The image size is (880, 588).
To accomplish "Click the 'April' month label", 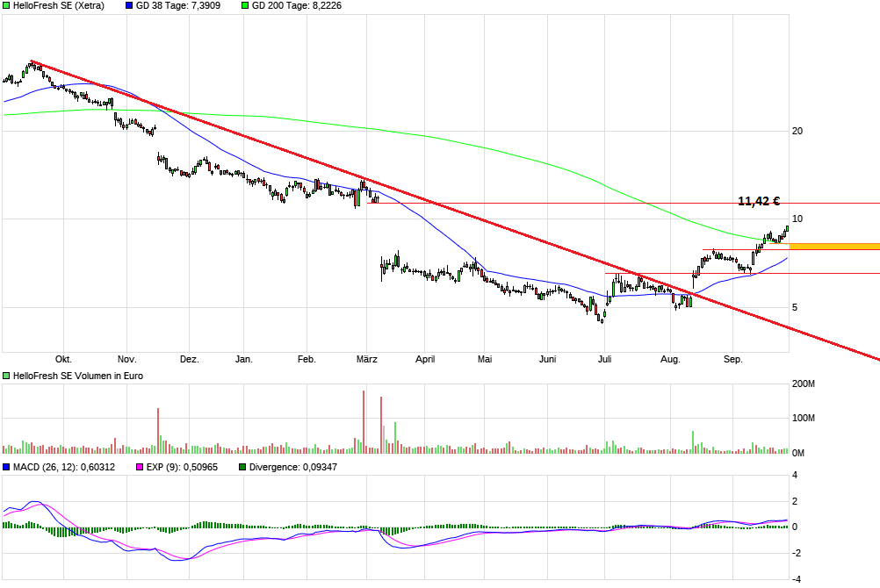I will (425, 359).
